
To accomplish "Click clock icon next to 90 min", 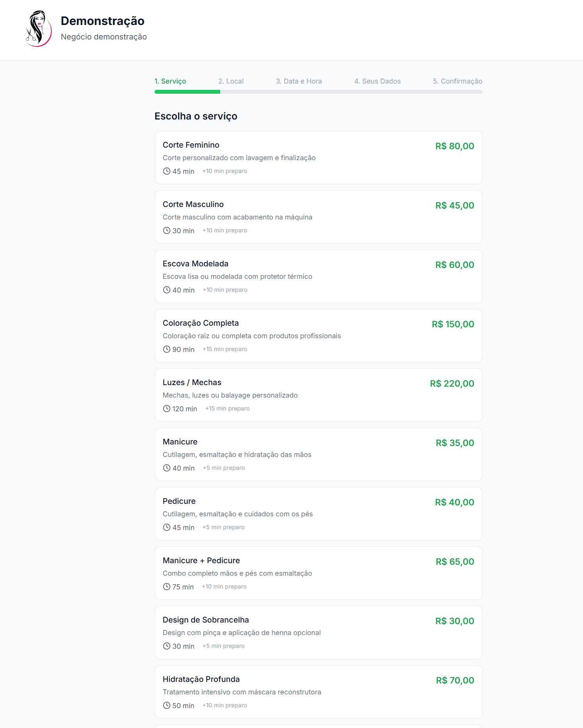I will coord(167,349).
